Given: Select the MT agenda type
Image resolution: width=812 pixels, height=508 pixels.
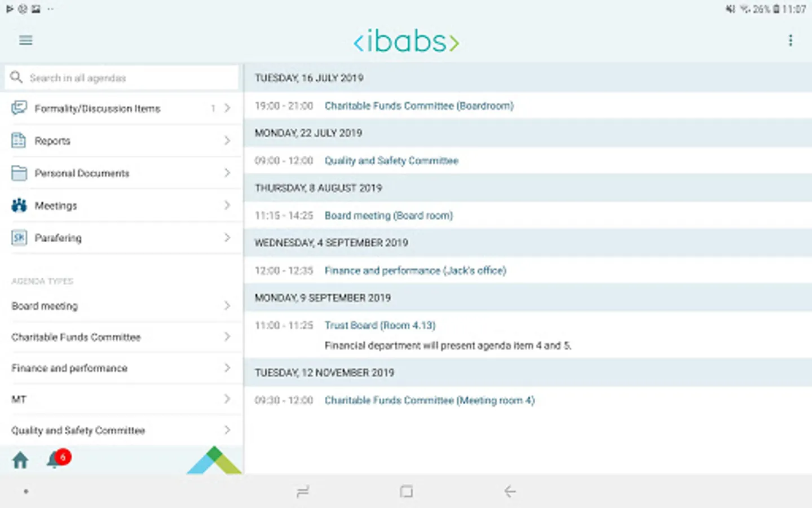Looking at the screenshot, I should [x=122, y=399].
